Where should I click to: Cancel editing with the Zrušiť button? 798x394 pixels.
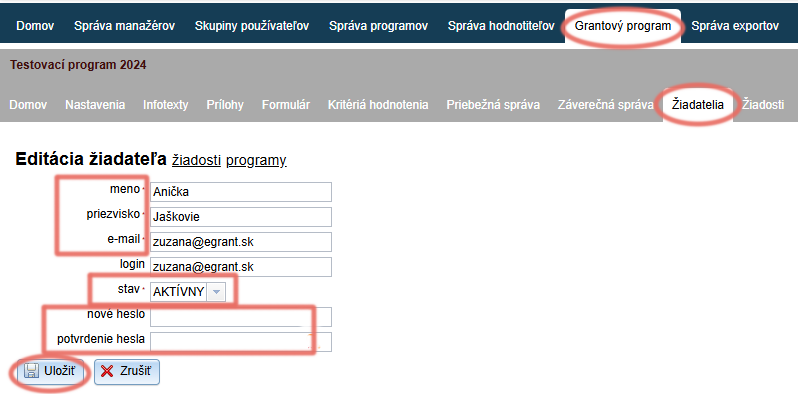(127, 372)
